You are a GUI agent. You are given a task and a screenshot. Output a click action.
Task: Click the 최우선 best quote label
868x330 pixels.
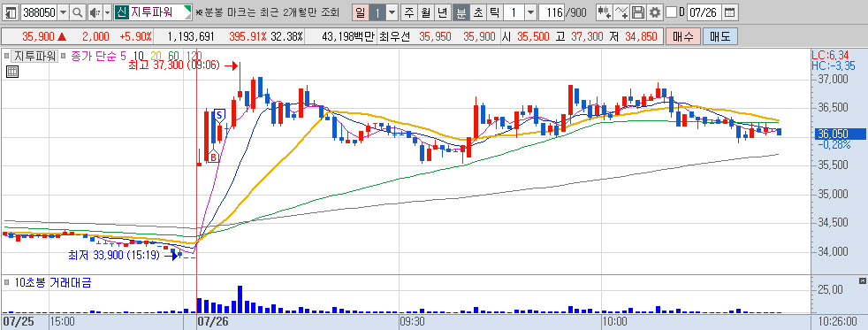(396, 37)
